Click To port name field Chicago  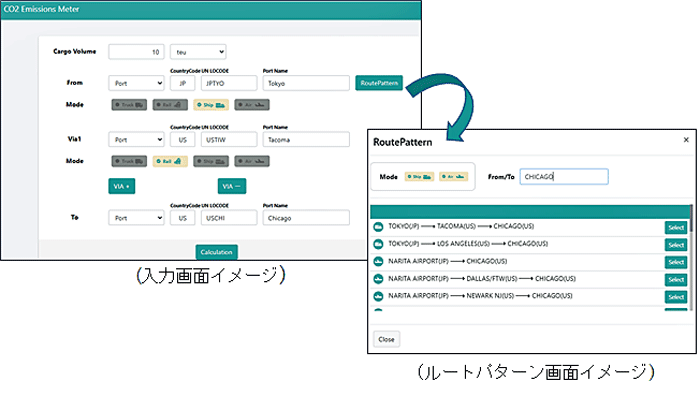tap(306, 218)
